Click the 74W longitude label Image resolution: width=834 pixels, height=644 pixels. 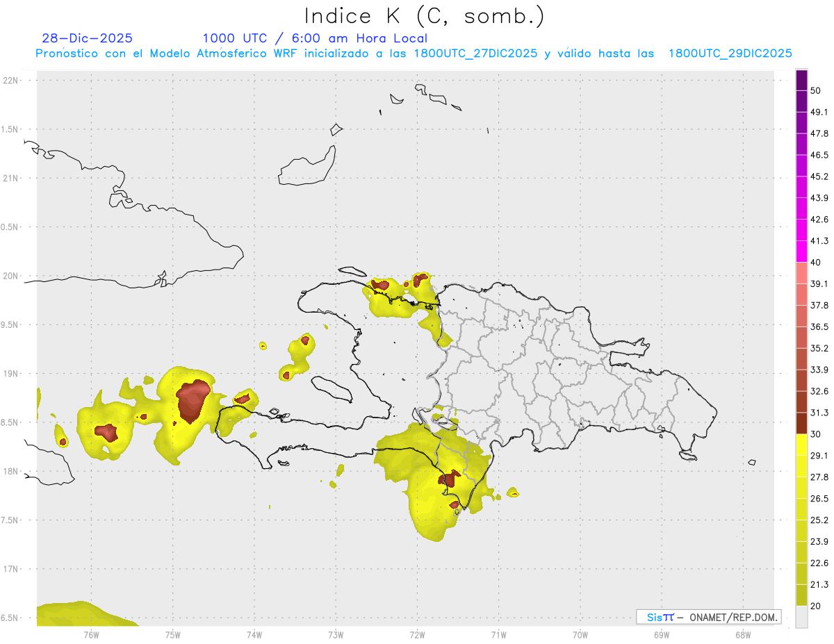coord(254,634)
